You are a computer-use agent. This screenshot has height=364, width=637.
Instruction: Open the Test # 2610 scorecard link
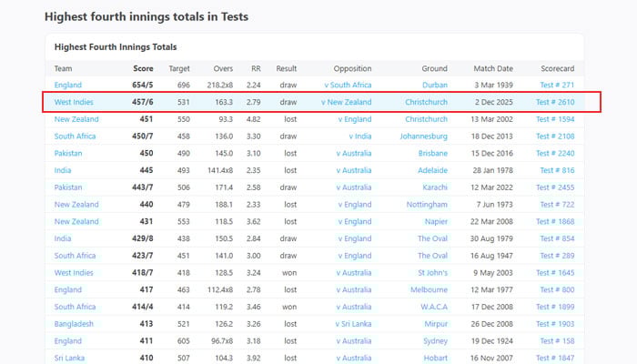tap(555, 103)
